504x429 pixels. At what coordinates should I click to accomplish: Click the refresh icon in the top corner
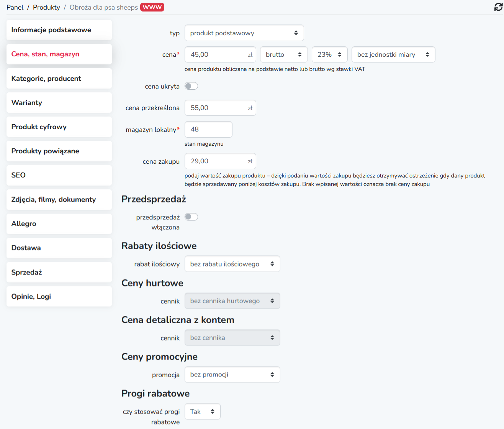click(x=498, y=7)
